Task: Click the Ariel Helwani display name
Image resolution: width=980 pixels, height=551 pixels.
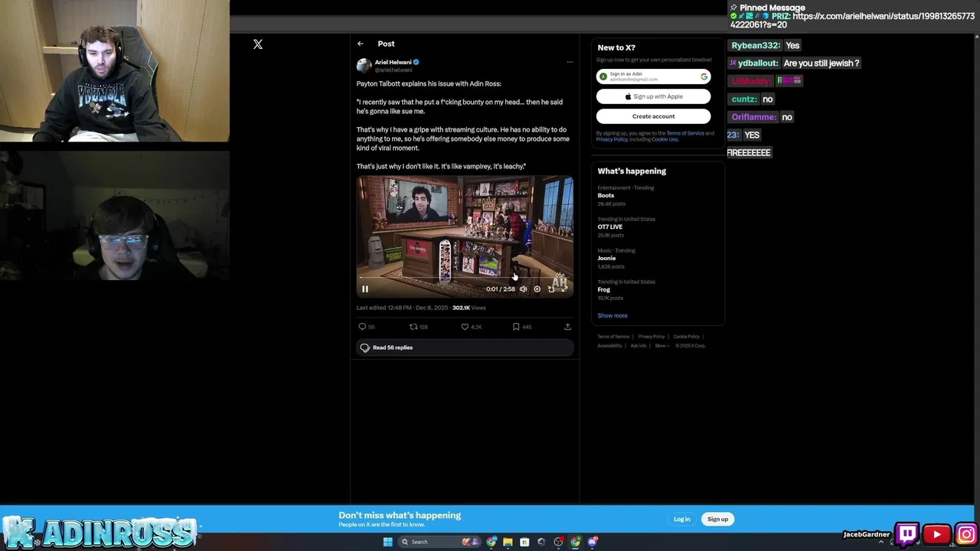Action: point(393,62)
